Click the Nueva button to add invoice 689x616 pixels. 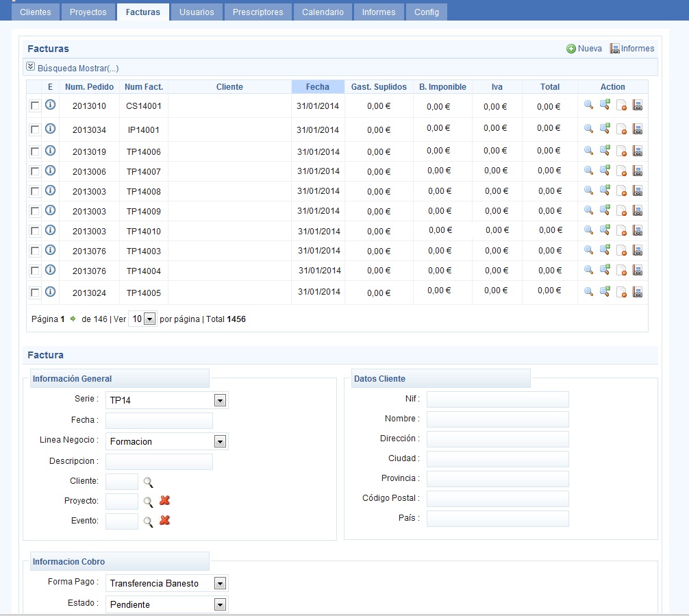pos(584,49)
